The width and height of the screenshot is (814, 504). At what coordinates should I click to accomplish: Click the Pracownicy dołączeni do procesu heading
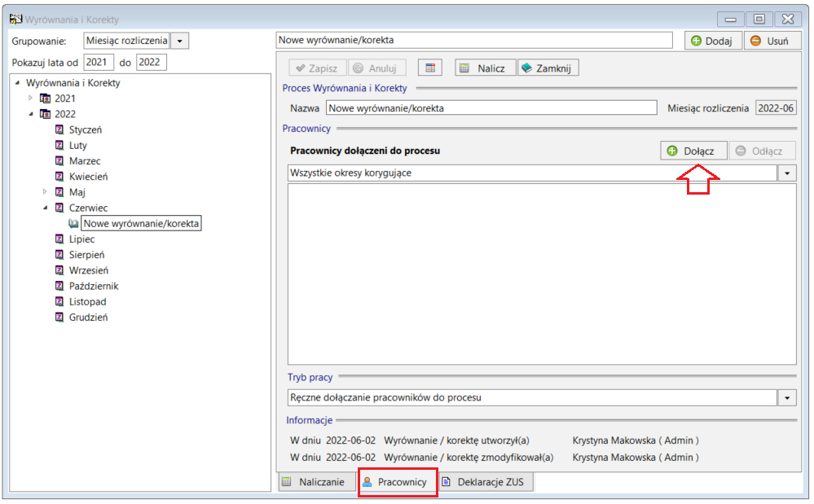pyautogui.click(x=365, y=151)
